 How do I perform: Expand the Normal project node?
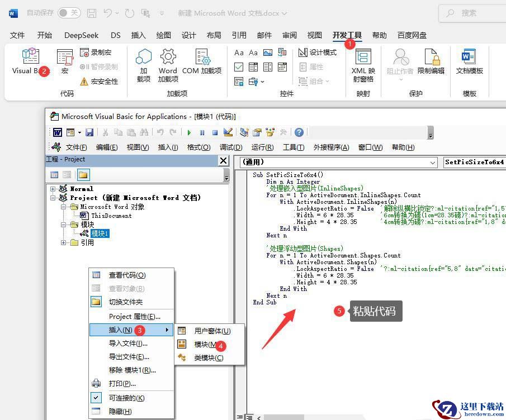pyautogui.click(x=53, y=189)
